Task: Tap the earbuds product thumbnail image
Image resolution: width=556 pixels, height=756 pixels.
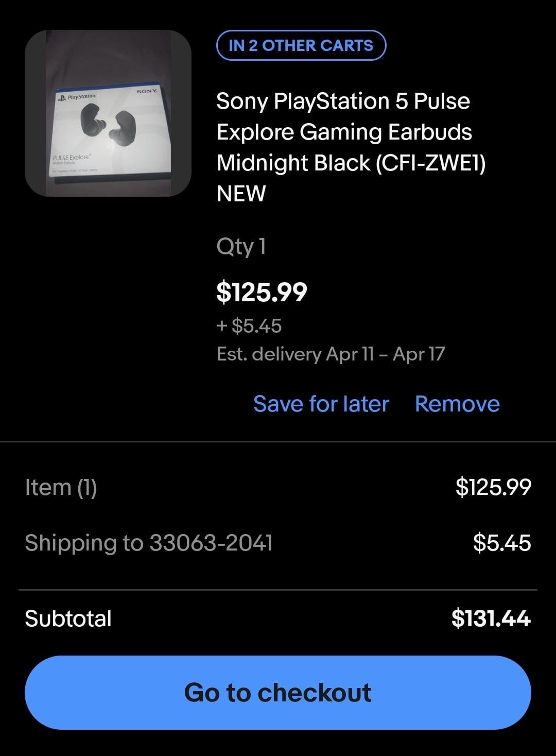Action: (x=108, y=113)
